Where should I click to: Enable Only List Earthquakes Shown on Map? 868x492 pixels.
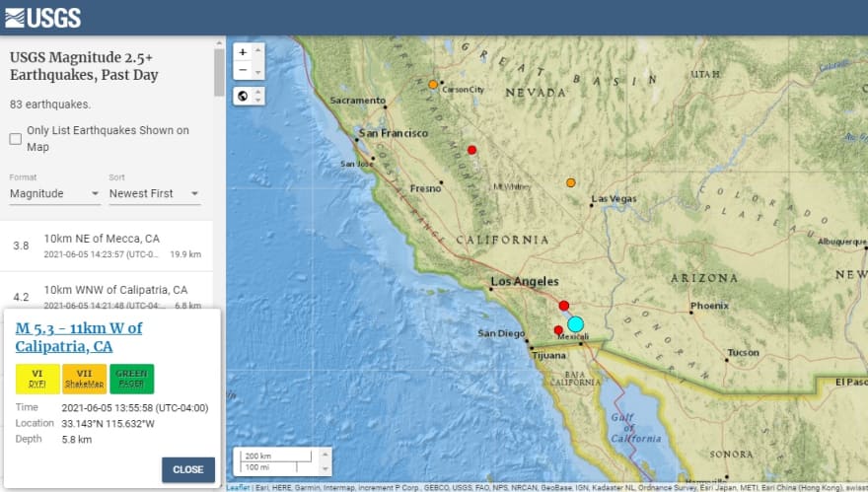point(16,139)
